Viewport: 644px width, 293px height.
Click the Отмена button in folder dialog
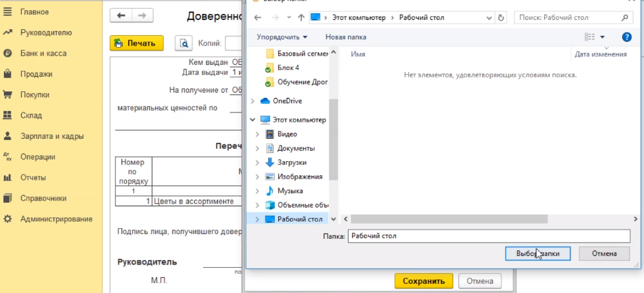tap(604, 253)
